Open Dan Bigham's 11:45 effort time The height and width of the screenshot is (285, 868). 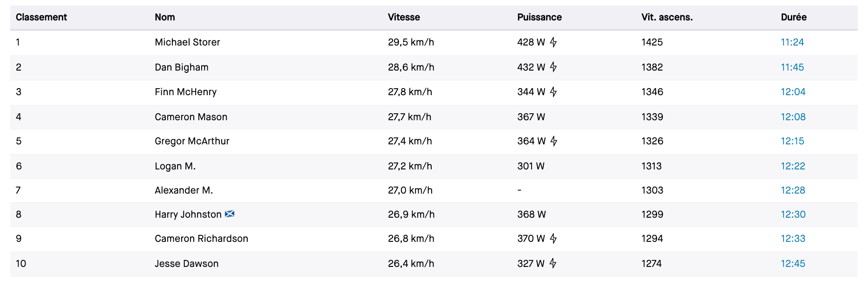792,67
